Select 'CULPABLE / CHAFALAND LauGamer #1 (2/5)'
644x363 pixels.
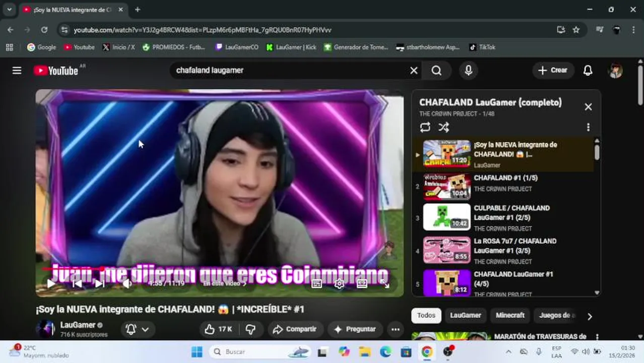pyautogui.click(x=504, y=218)
